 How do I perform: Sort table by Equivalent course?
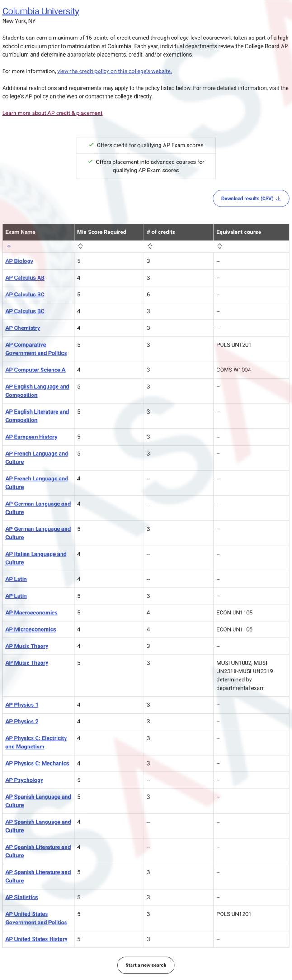(x=220, y=247)
